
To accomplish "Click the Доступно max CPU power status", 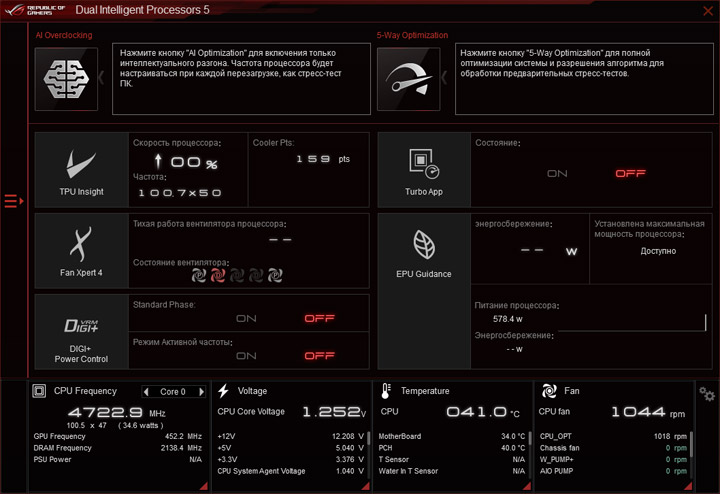I will click(658, 251).
